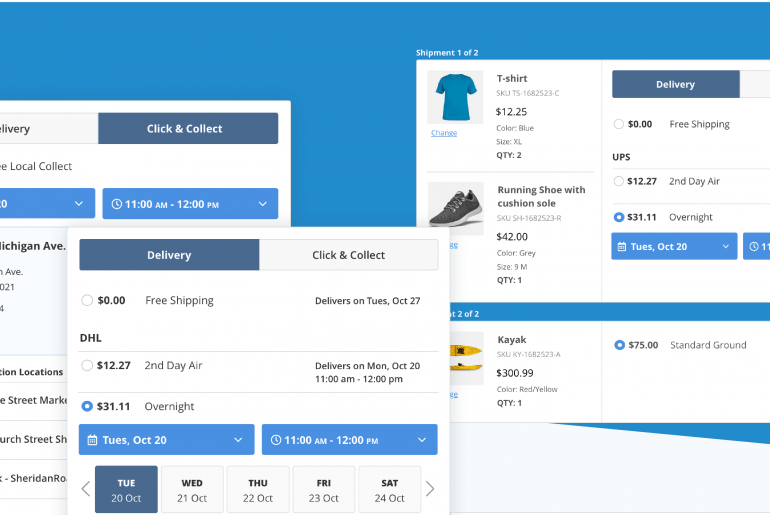Click Delivers on Tues, Oct 27 text
The image size is (770, 515).
[368, 300]
